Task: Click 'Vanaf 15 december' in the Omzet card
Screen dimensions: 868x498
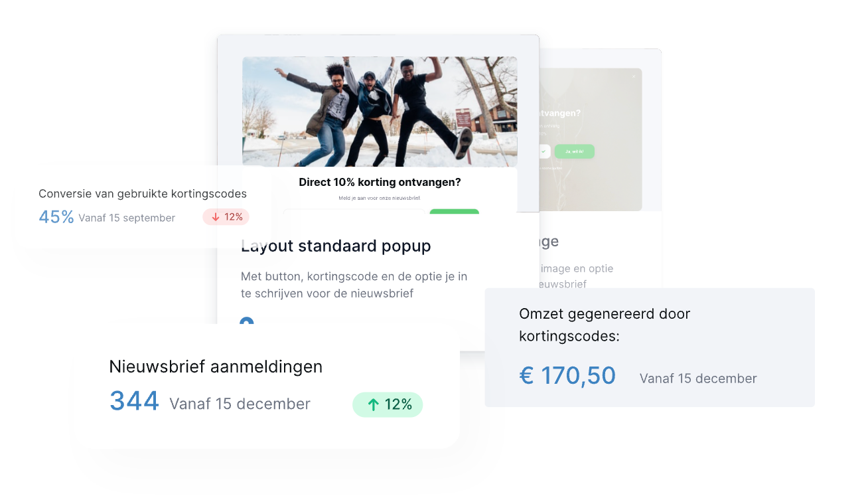Action: 698,378
